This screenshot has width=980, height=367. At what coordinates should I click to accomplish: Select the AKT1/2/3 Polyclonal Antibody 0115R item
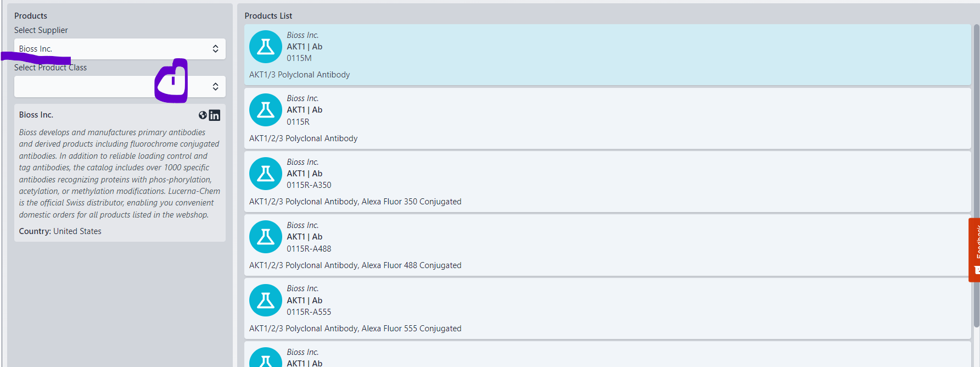click(607, 118)
